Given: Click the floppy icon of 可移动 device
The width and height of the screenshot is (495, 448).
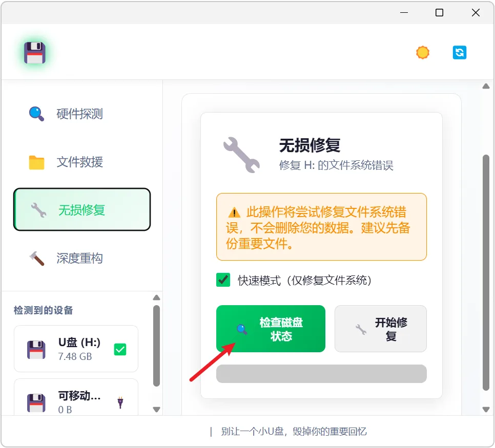Looking at the screenshot, I should click(36, 403).
